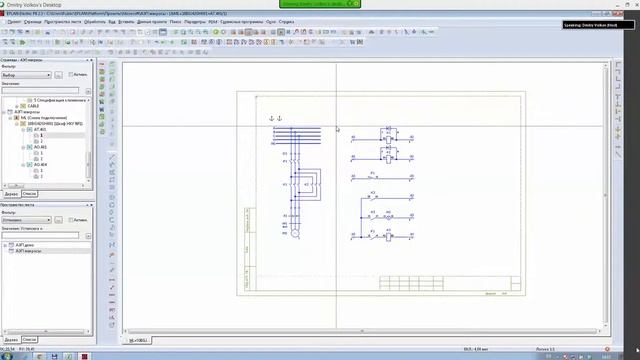Collapse the ML (Схема подключения) node
The height and width of the screenshot is (360, 640).
coord(10,118)
